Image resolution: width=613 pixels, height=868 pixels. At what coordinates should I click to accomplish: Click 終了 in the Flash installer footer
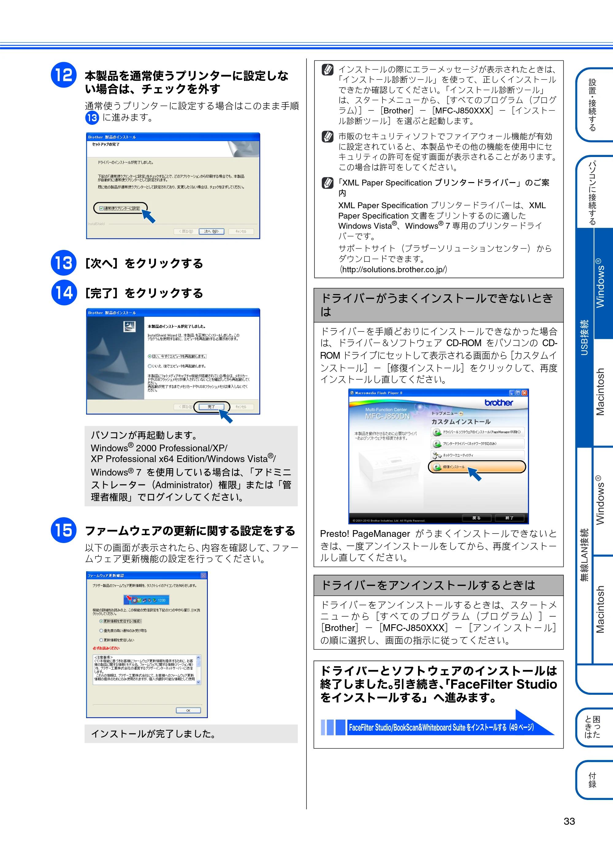[x=509, y=518]
